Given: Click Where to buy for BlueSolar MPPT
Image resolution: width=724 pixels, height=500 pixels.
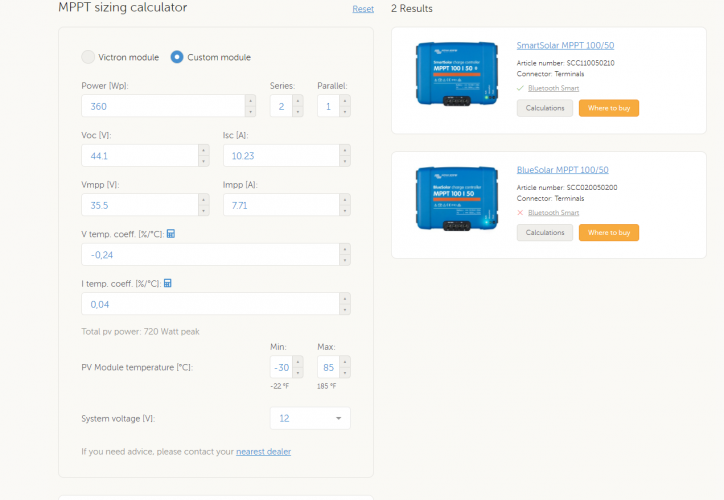Looking at the screenshot, I should (608, 232).
